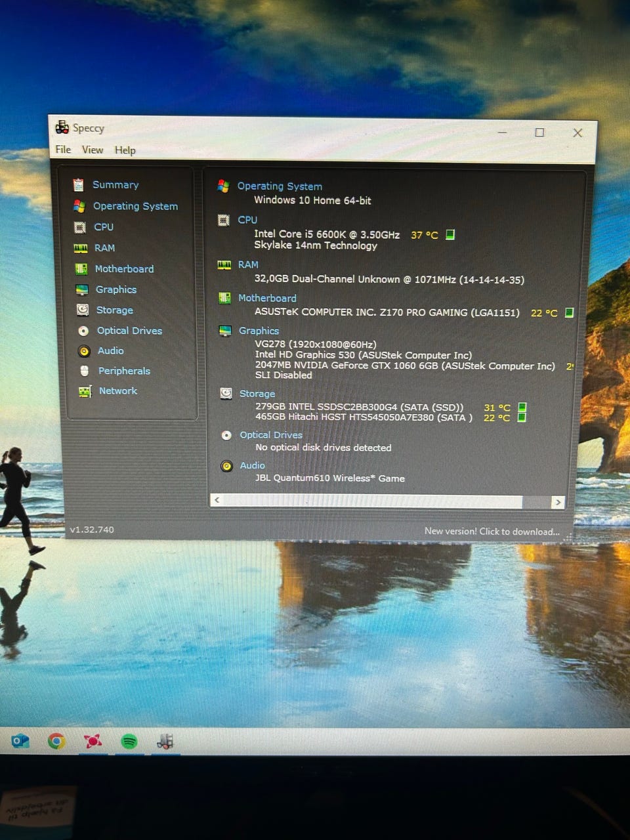The width and height of the screenshot is (630, 840).
Task: Click the Motherboard icon in sidebar
Action: (81, 269)
